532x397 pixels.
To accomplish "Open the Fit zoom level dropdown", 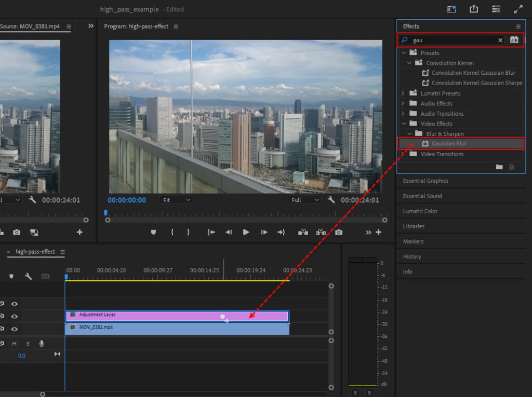I will [x=177, y=200].
